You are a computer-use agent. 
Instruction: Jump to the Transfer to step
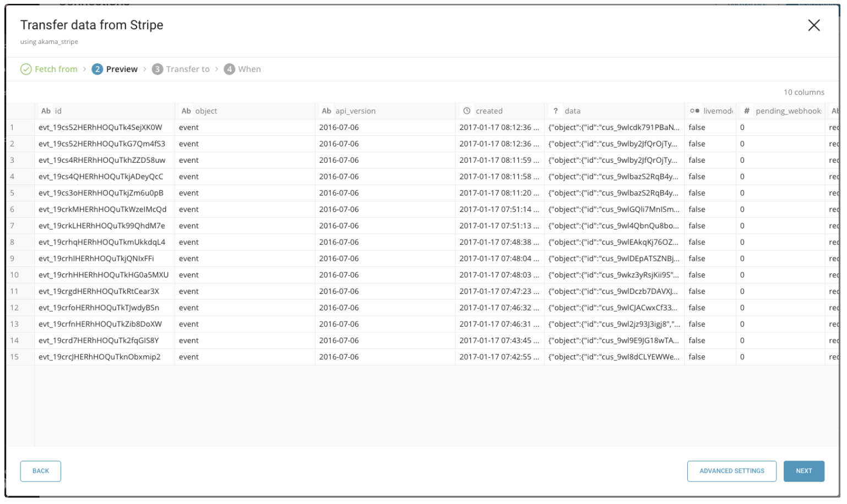coord(187,69)
